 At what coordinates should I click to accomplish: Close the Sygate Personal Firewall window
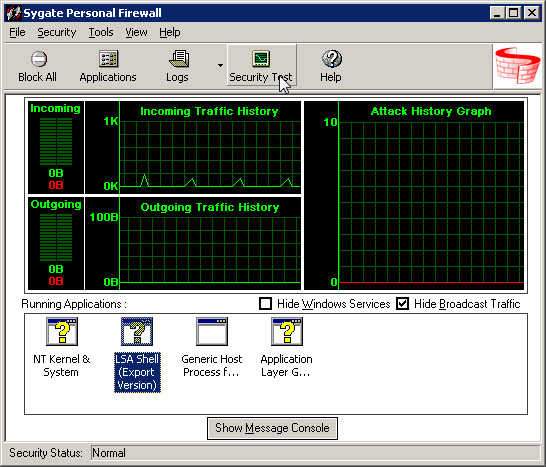pos(532,13)
